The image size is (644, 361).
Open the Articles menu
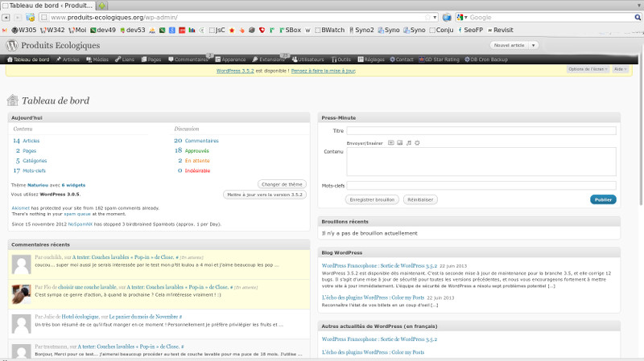[68, 59]
